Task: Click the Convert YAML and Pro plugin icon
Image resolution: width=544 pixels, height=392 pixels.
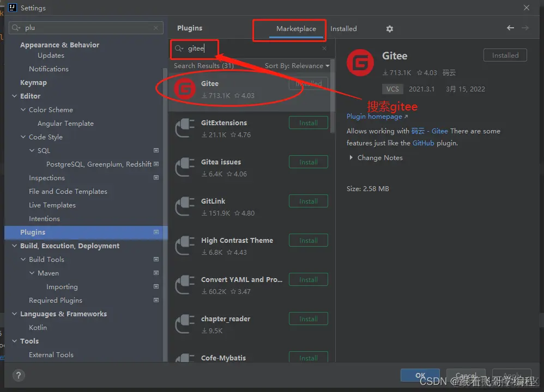Action: [185, 285]
